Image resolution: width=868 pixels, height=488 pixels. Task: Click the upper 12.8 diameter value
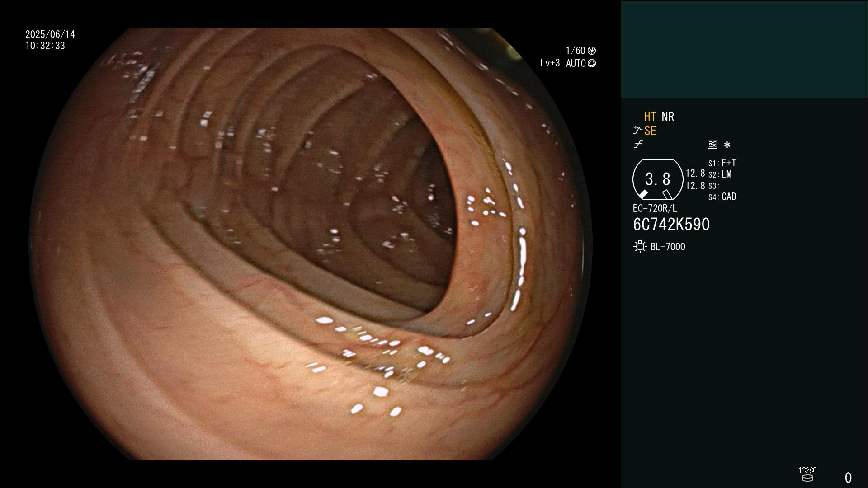(695, 173)
